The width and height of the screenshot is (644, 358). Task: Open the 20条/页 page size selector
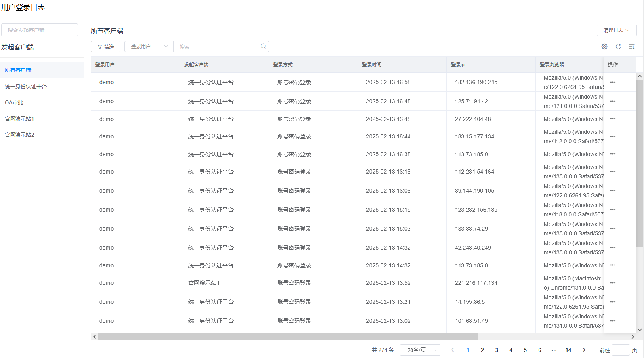(x=420, y=350)
